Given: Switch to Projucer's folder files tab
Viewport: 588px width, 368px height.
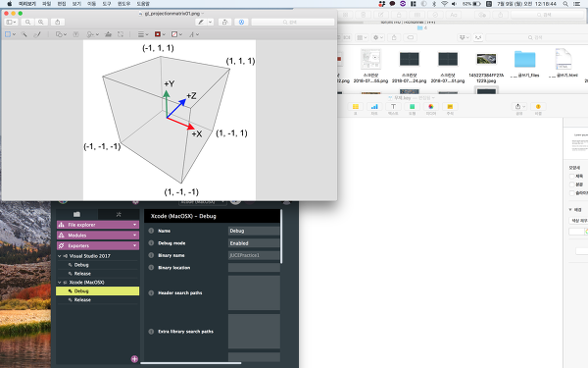Looking at the screenshot, I should tap(76, 214).
